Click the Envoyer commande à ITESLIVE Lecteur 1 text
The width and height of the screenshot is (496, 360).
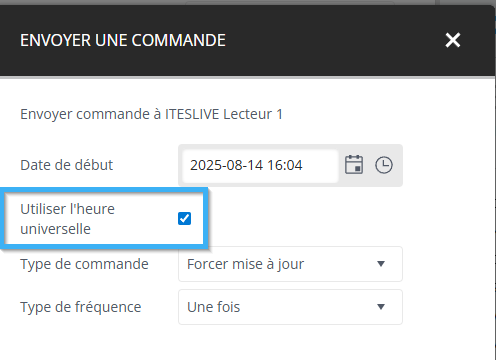point(151,114)
